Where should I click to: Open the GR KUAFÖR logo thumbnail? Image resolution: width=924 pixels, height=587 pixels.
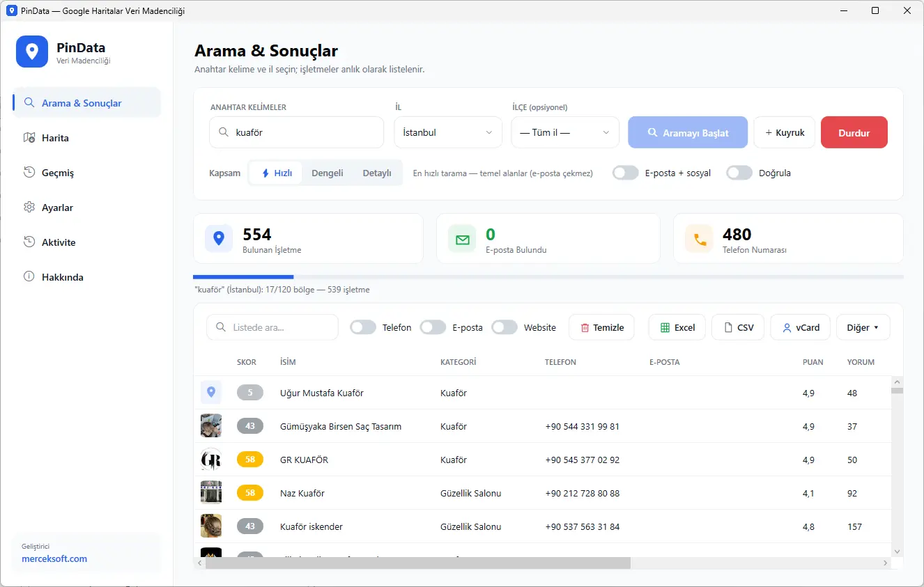[211, 460]
